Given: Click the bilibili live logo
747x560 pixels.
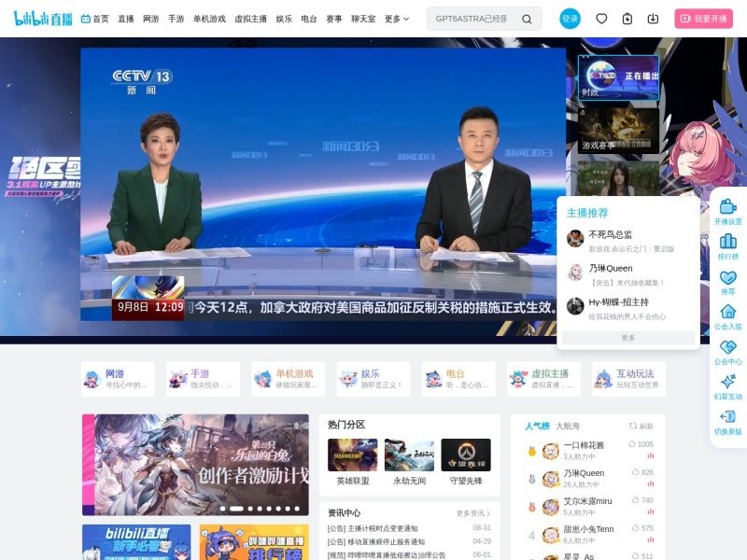Looking at the screenshot, I should [43, 19].
